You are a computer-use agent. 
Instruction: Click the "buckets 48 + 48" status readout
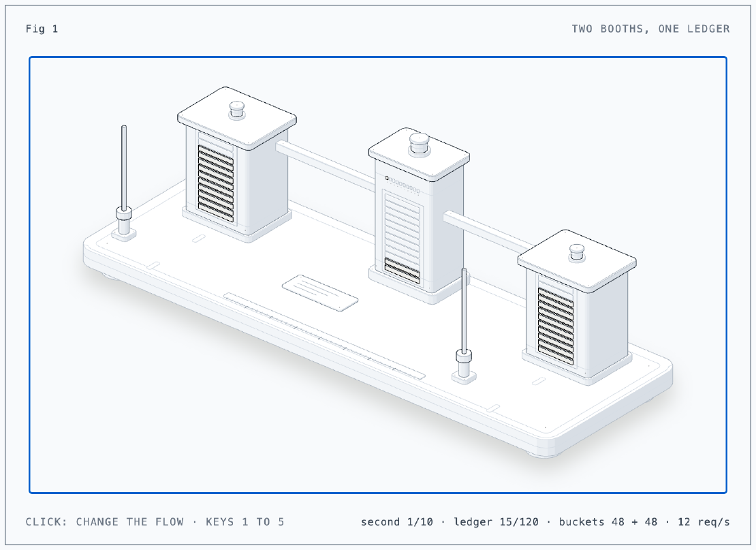(x=608, y=522)
